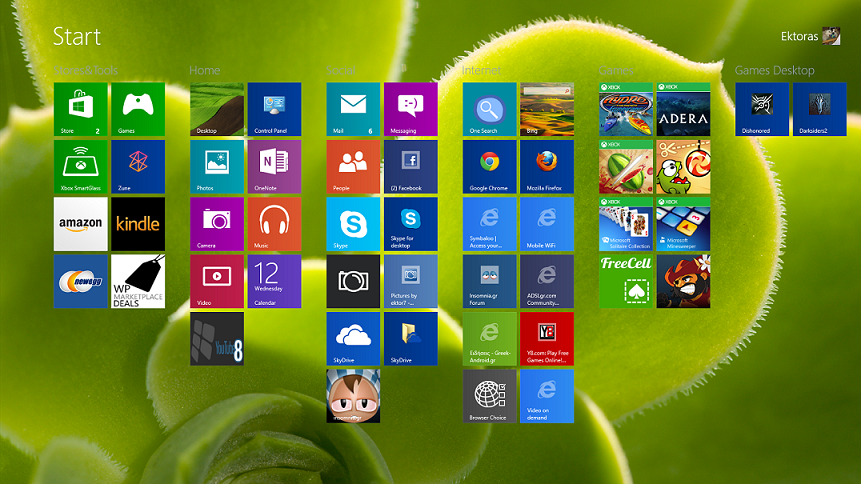Launch the YouTube 8 tile
Image resolution: width=861 pixels, height=484 pixels.
217,339
